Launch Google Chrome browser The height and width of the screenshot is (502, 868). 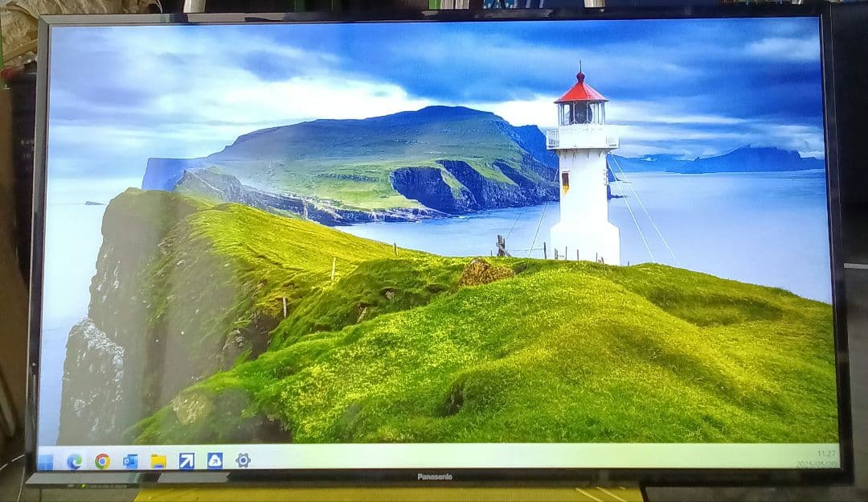tap(101, 461)
